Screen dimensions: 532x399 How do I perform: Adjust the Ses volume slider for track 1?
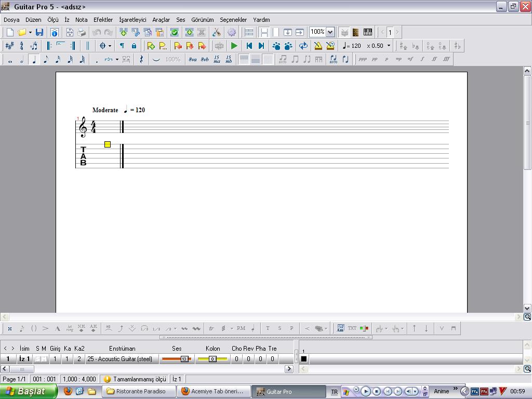coord(184,359)
